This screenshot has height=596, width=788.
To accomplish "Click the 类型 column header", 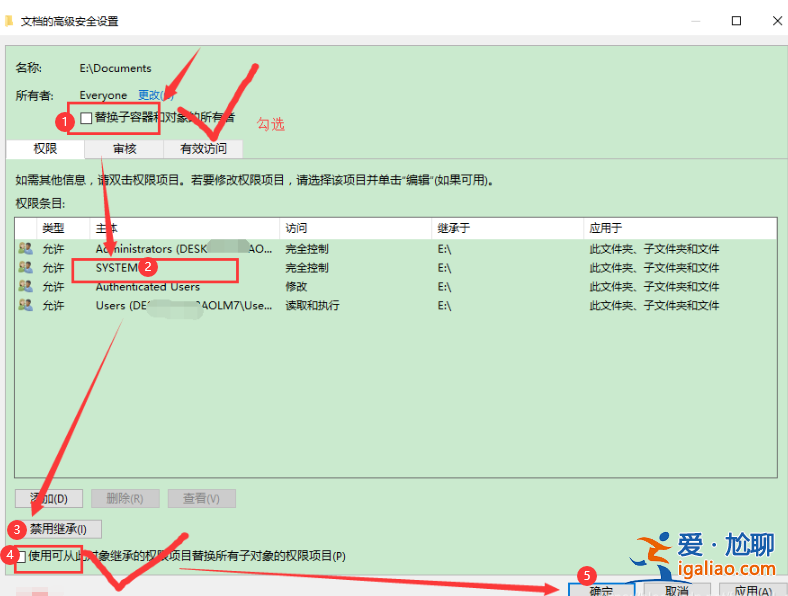I will coord(63,228).
